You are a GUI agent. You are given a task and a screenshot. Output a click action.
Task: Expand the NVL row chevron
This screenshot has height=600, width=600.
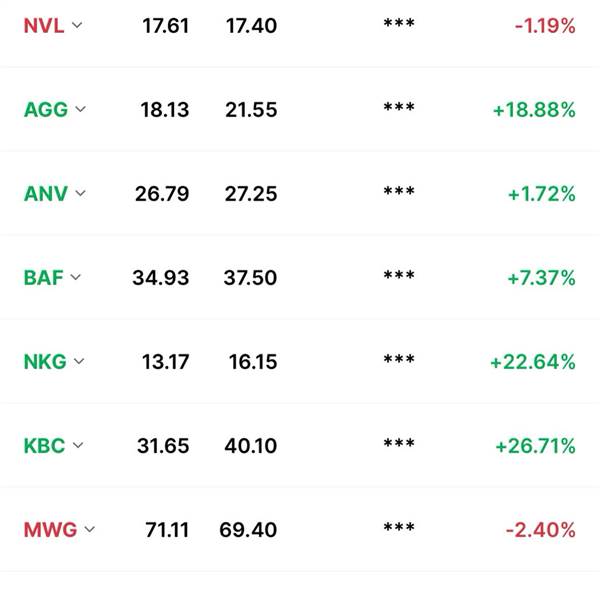coord(77,25)
